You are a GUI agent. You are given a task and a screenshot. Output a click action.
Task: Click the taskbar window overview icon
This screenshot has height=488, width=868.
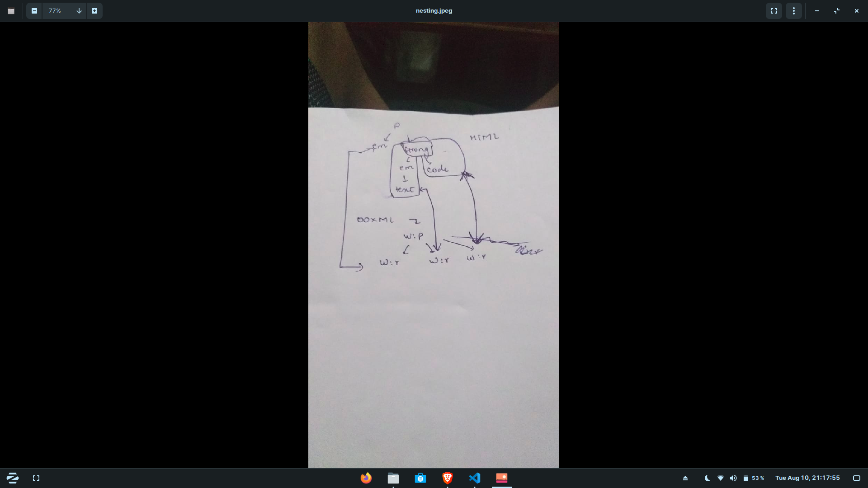coord(36,478)
